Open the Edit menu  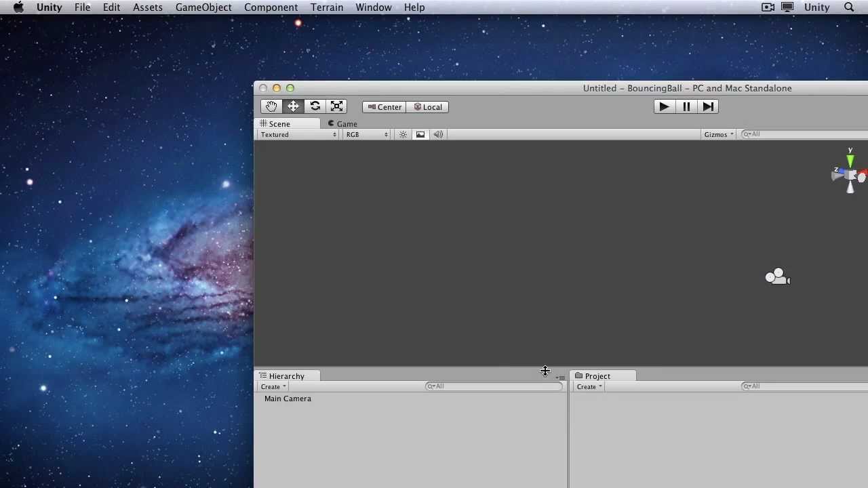tap(112, 7)
